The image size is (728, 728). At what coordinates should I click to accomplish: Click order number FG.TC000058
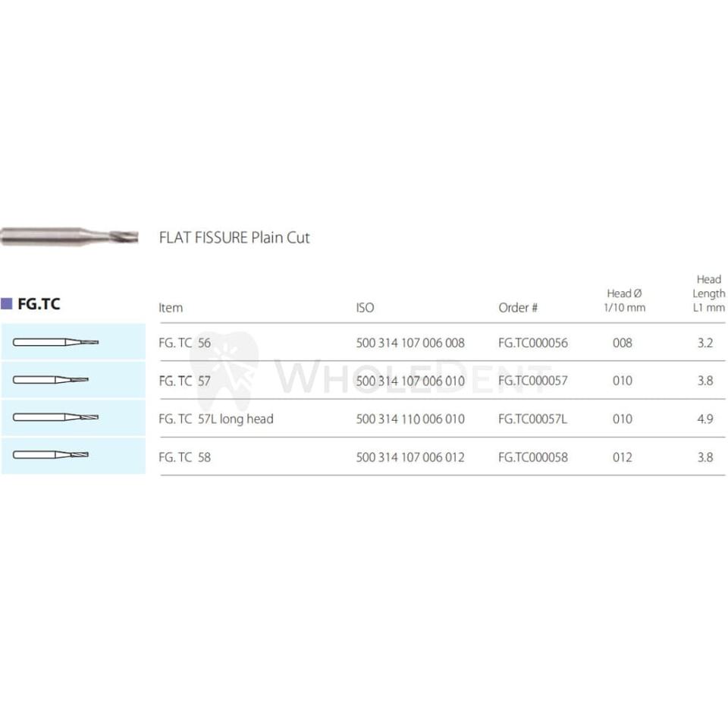[x=532, y=457]
